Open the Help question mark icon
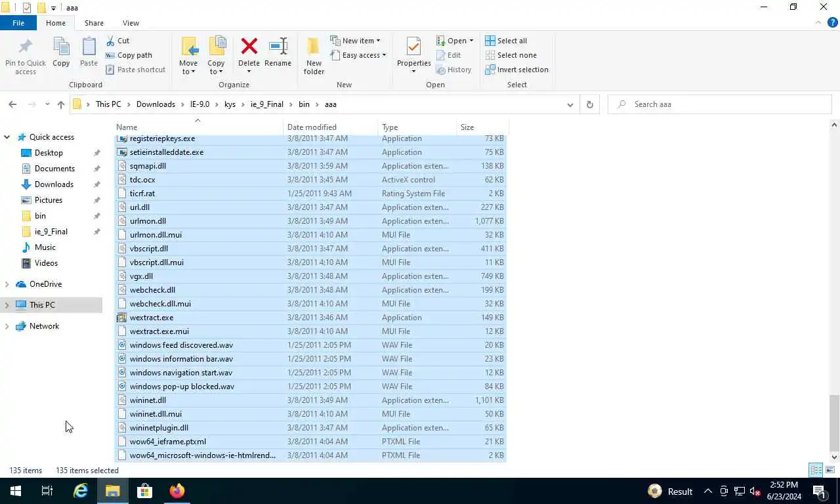840x504 pixels. 833,22
